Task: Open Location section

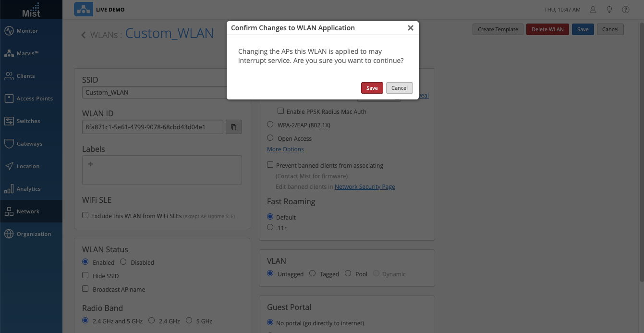Action: click(31, 166)
